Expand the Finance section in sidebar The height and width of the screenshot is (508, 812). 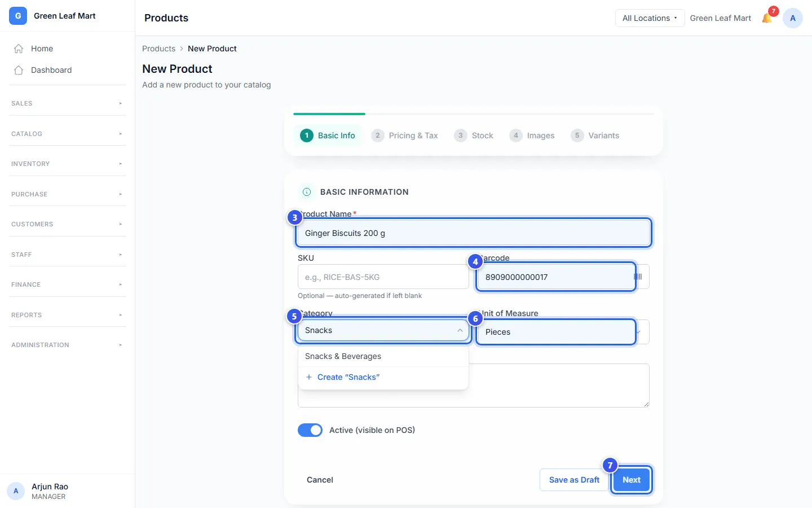(x=68, y=284)
